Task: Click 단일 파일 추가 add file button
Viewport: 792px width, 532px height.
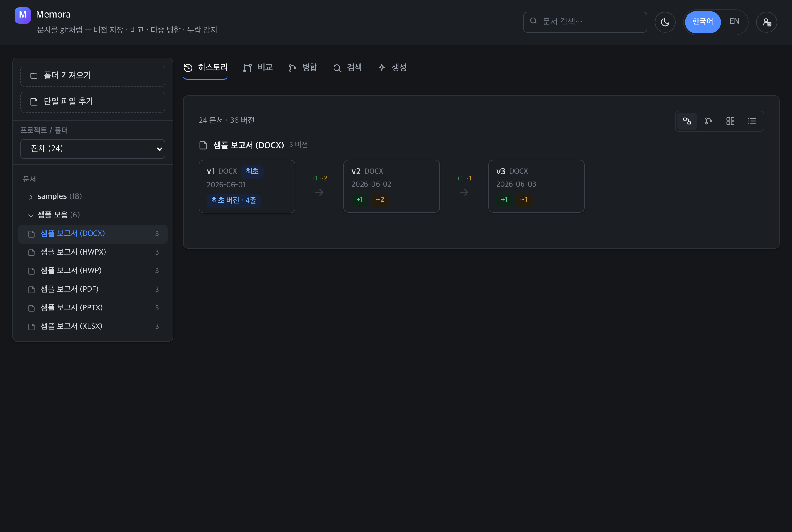Action: click(x=93, y=102)
